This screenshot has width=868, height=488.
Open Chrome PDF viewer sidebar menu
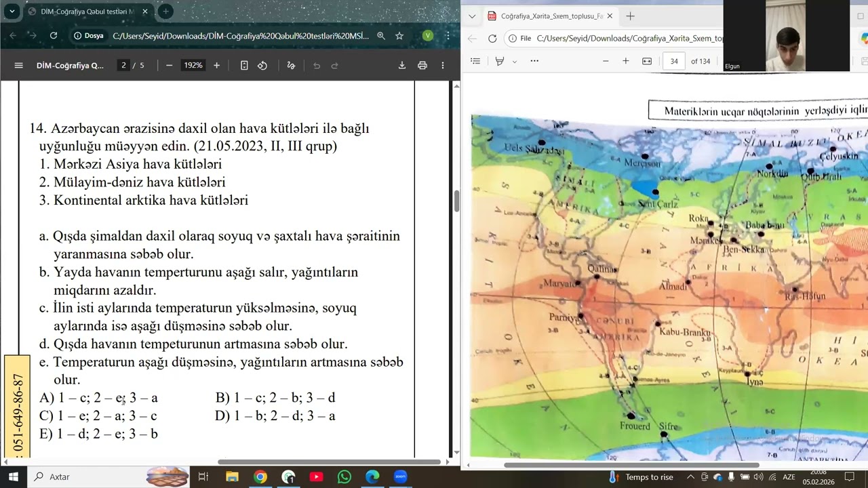[x=18, y=66]
